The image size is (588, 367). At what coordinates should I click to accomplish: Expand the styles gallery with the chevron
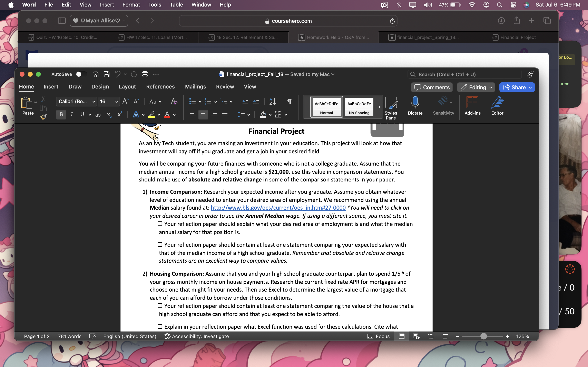[x=379, y=107]
